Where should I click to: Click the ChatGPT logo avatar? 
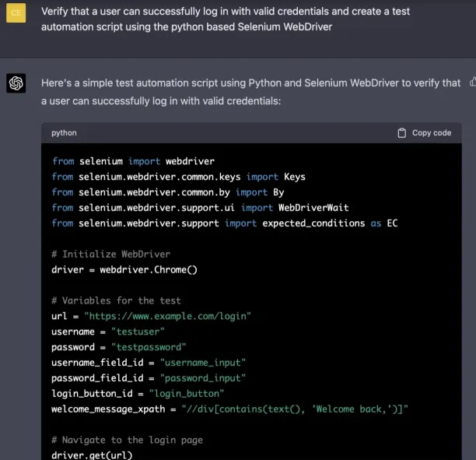(16, 83)
